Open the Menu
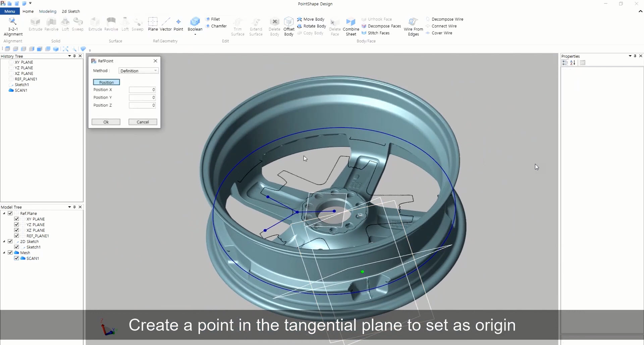 [9, 11]
